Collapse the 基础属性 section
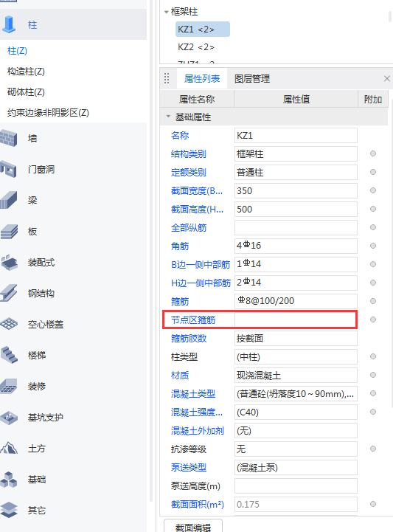 168,117
